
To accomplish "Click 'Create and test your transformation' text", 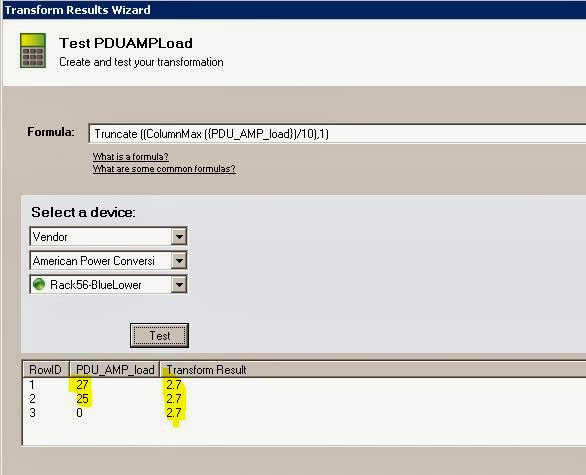I will 141,62.
